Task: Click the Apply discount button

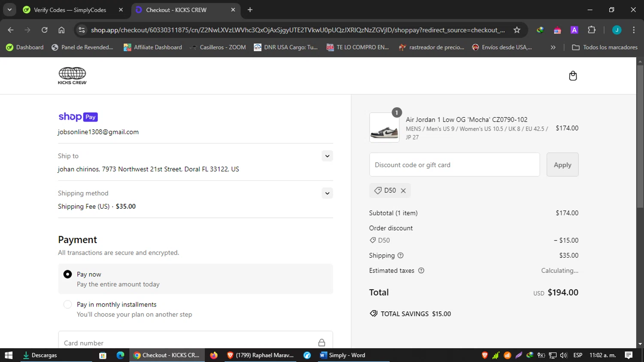Action: (x=562, y=164)
